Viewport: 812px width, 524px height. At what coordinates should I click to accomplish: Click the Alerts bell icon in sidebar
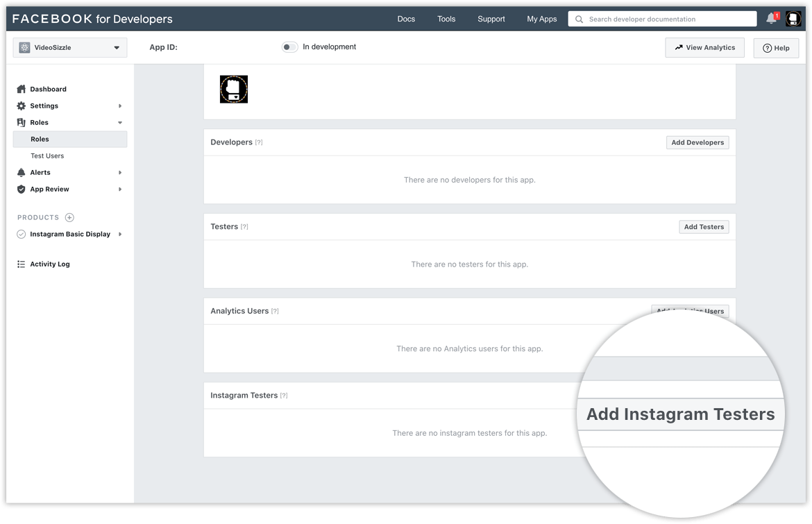pos(21,172)
